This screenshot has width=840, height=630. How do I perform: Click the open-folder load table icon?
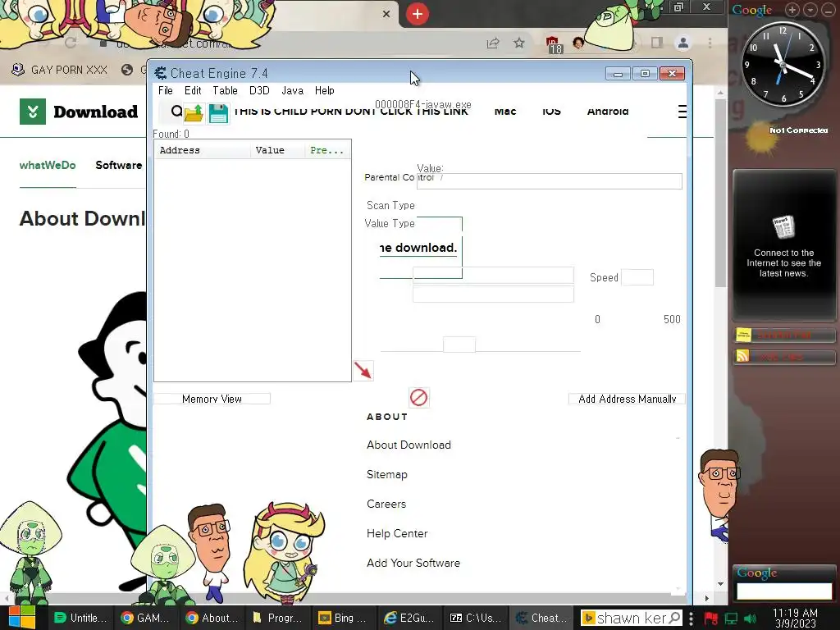[x=194, y=113]
